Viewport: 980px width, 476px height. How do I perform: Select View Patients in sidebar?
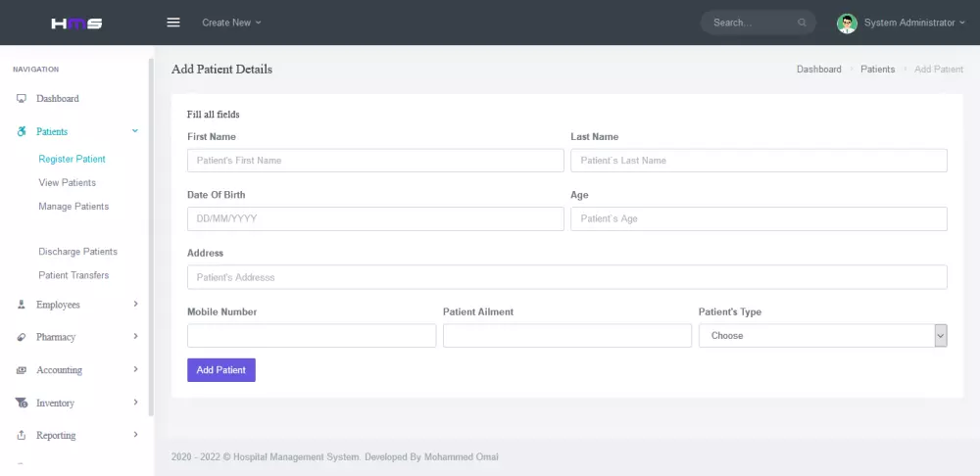[67, 183]
